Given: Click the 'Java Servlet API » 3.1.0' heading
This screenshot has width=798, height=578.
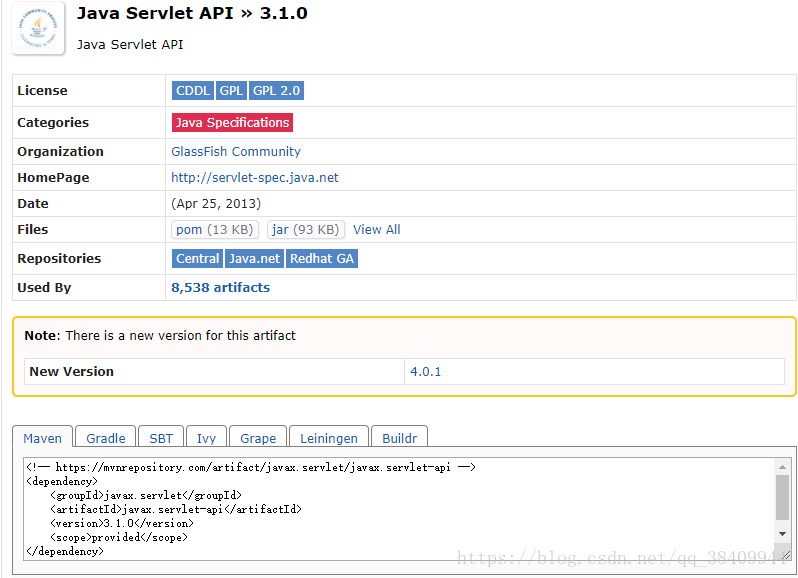Looking at the screenshot, I should point(192,13).
